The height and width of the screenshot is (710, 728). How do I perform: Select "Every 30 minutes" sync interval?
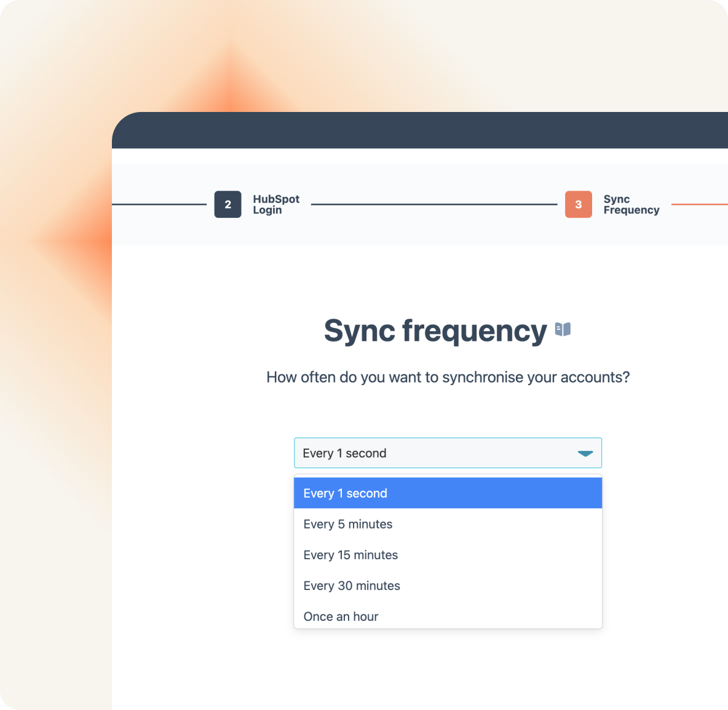(352, 586)
